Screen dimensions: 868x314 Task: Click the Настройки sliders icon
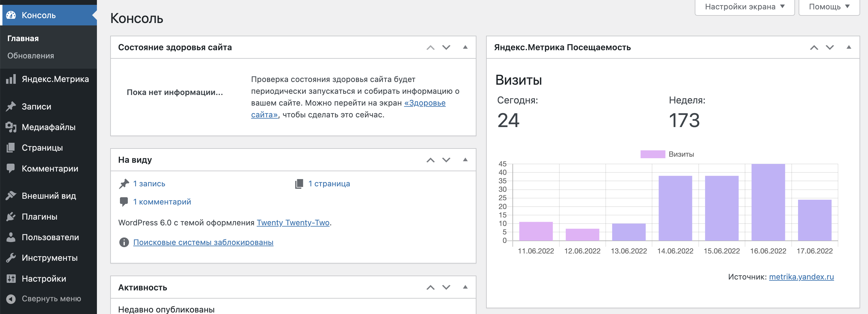coord(11,279)
